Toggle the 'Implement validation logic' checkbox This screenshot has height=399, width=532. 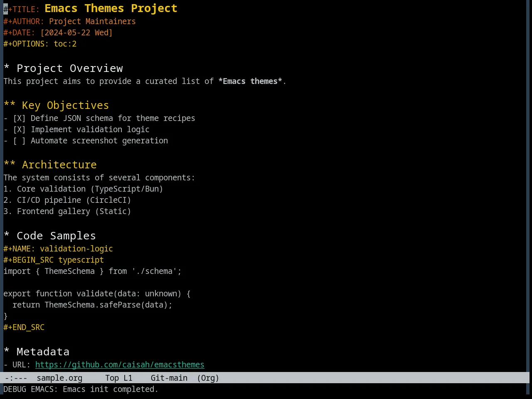click(x=19, y=130)
